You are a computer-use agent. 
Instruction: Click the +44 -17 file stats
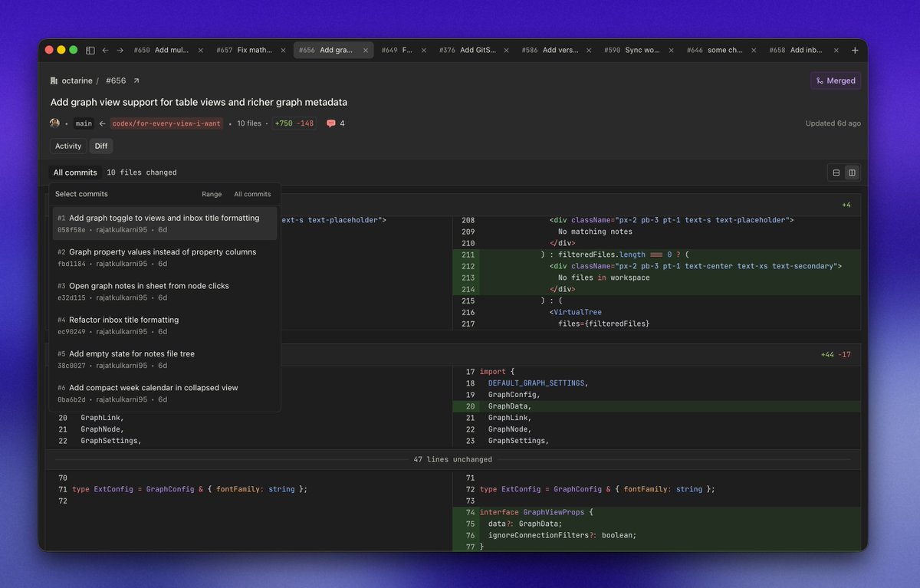tap(836, 354)
